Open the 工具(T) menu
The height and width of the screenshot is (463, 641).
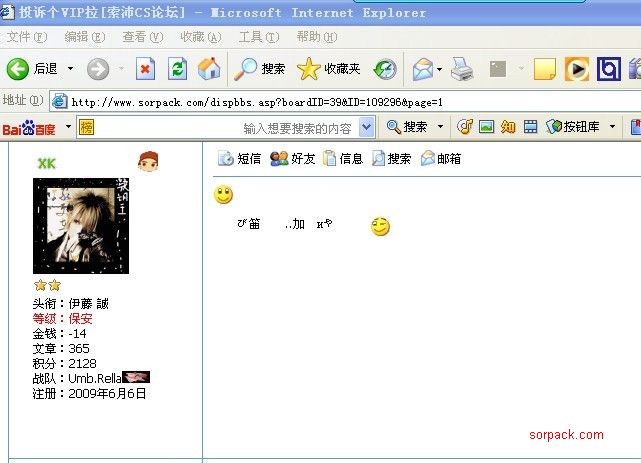258,37
